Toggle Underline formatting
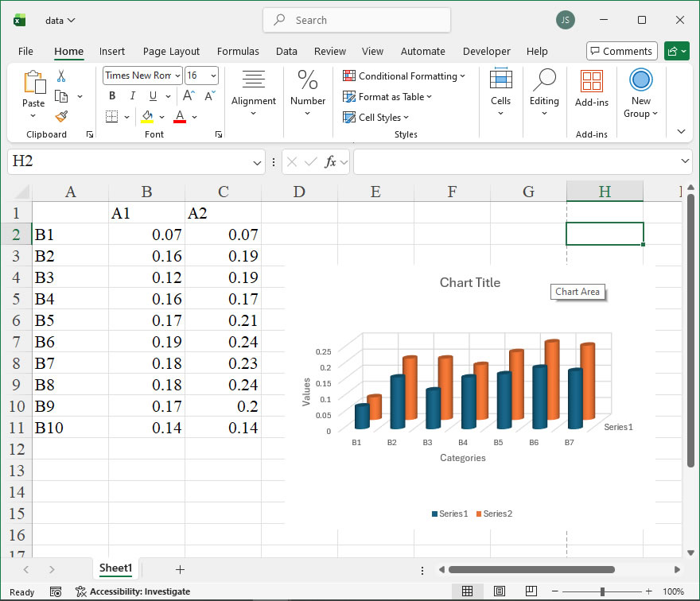 (152, 96)
